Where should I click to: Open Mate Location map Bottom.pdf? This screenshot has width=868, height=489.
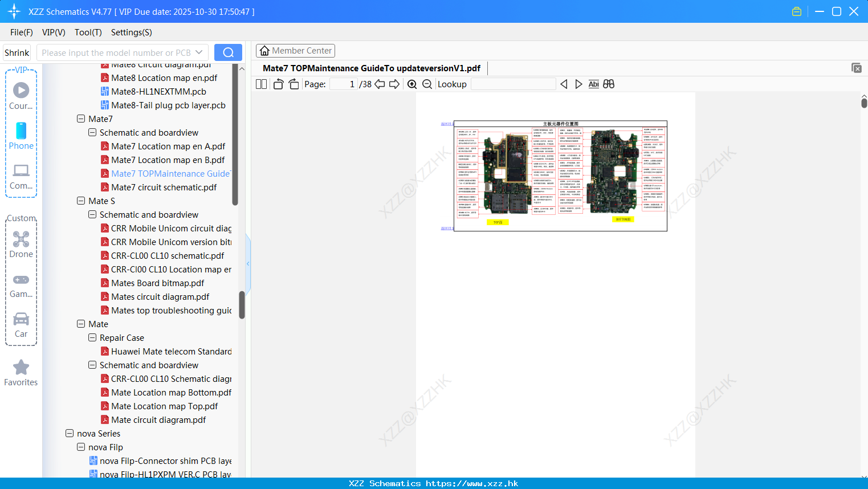[x=171, y=392]
